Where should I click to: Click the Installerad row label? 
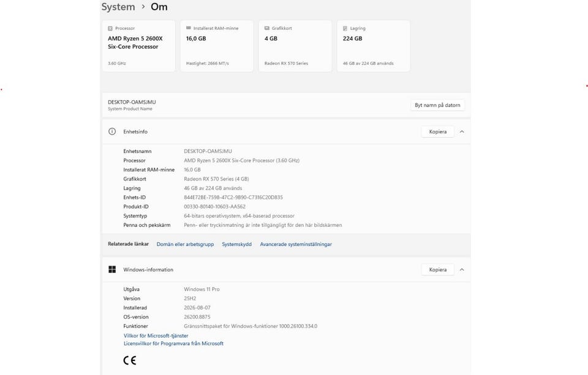pos(135,308)
